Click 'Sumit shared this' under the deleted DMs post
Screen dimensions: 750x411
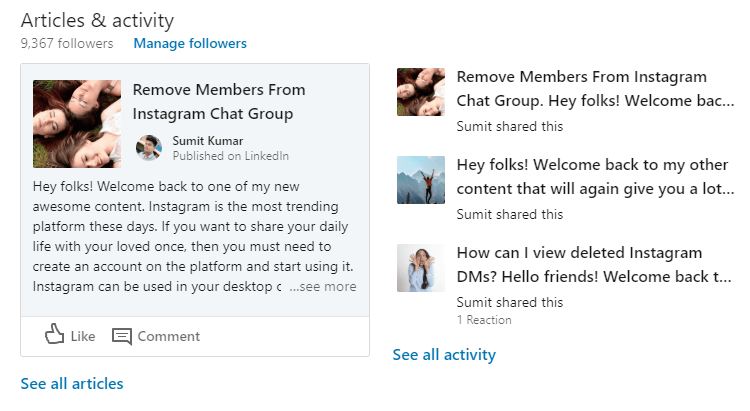510,302
